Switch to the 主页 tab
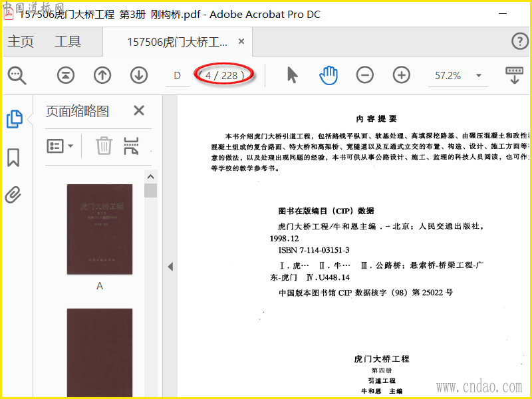 point(21,41)
